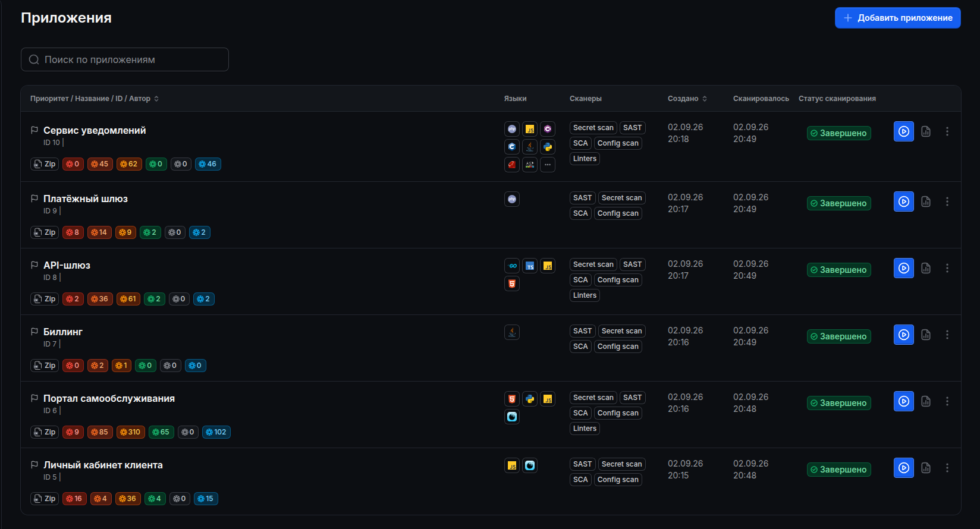Toggle the Биллинг priority flag
Image resolution: width=980 pixels, height=529 pixels.
click(34, 332)
